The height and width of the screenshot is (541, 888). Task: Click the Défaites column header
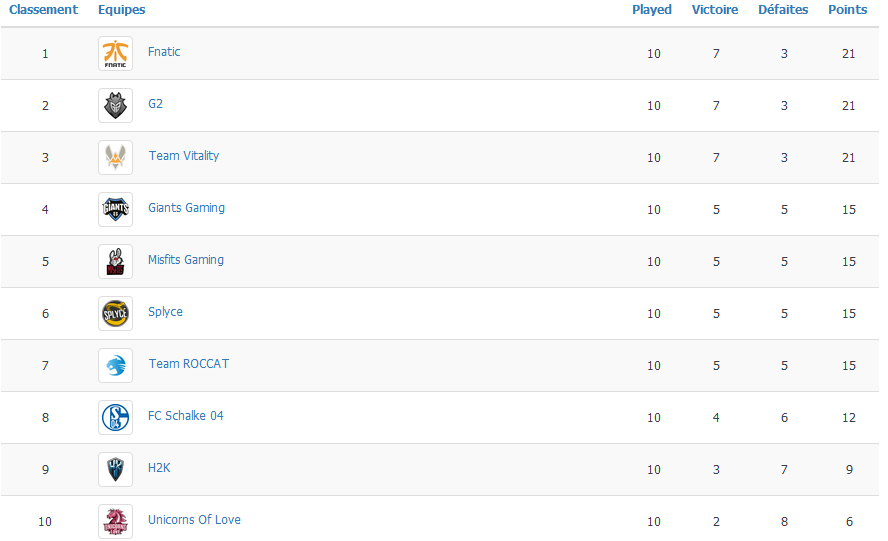click(783, 10)
